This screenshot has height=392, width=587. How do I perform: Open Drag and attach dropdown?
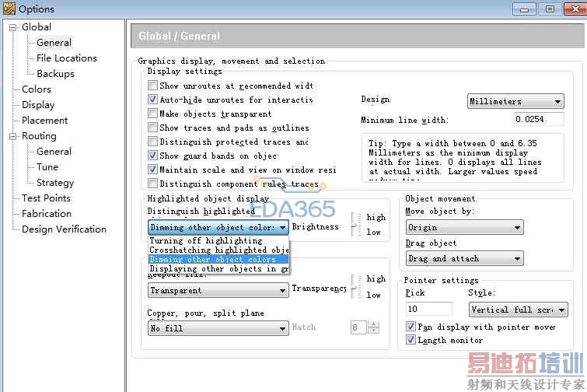(465, 258)
